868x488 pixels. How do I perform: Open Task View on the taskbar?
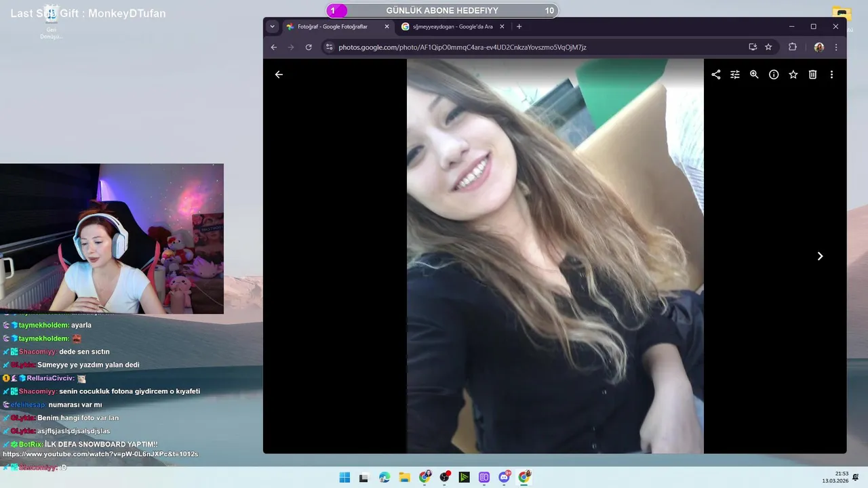point(364,477)
